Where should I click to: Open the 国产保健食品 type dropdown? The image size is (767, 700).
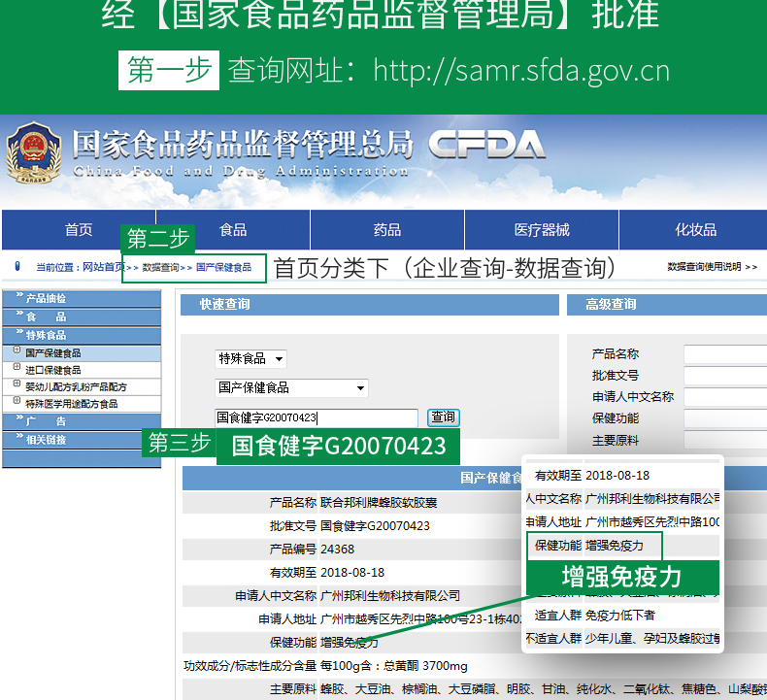291,388
